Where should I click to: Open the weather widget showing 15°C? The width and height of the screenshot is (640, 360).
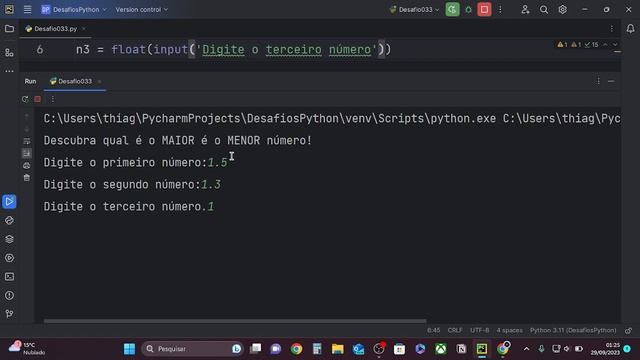(x=28, y=349)
